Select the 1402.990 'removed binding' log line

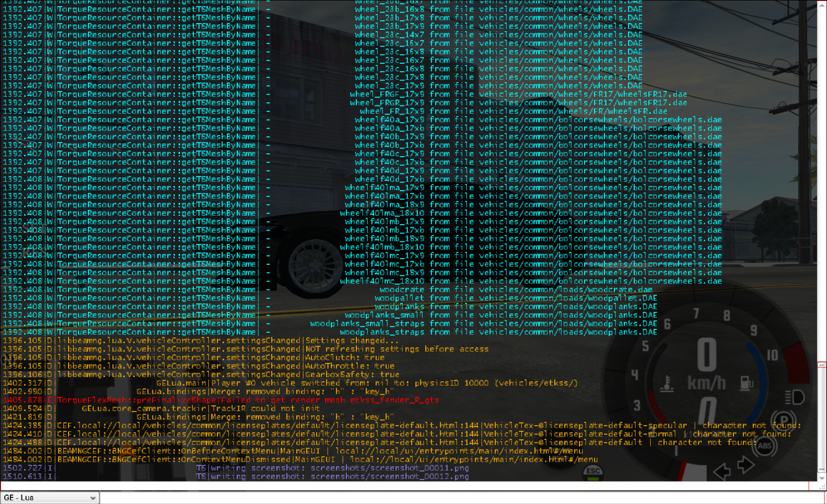click(199, 391)
